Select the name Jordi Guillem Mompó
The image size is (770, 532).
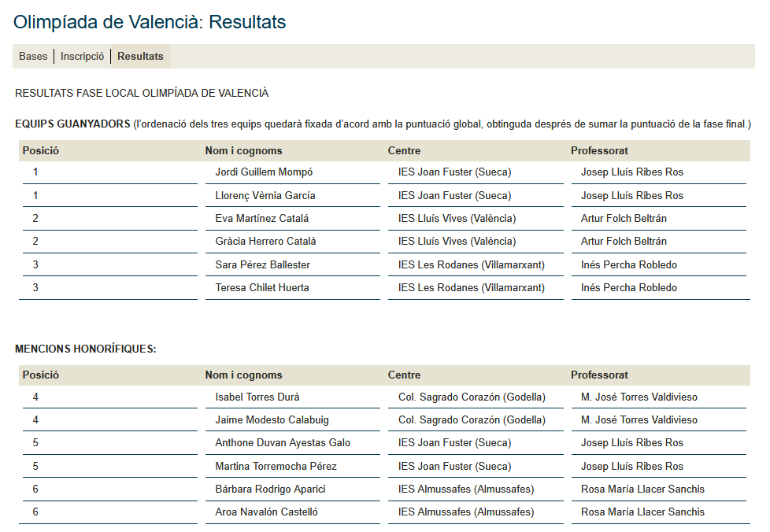click(264, 172)
